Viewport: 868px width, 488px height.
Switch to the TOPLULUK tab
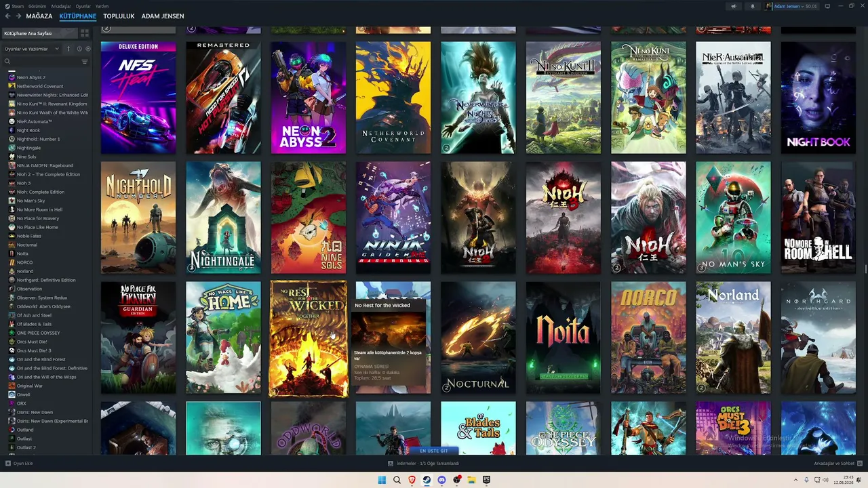(119, 16)
